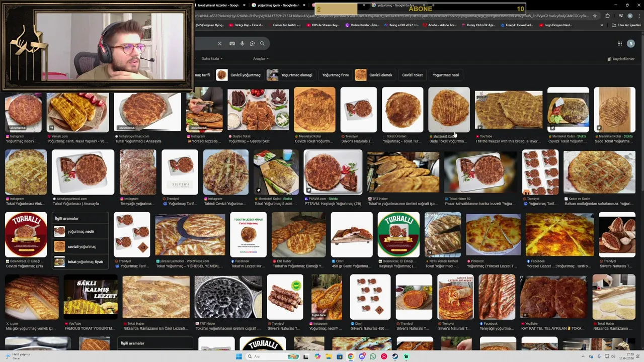Open Discord from the taskbar

pos(362,356)
